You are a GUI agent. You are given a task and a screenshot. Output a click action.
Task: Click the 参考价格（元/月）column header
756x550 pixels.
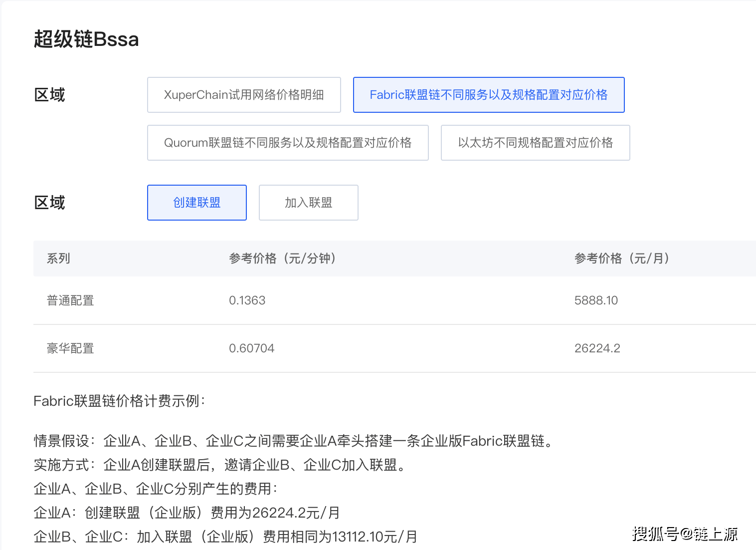pyautogui.click(x=621, y=259)
